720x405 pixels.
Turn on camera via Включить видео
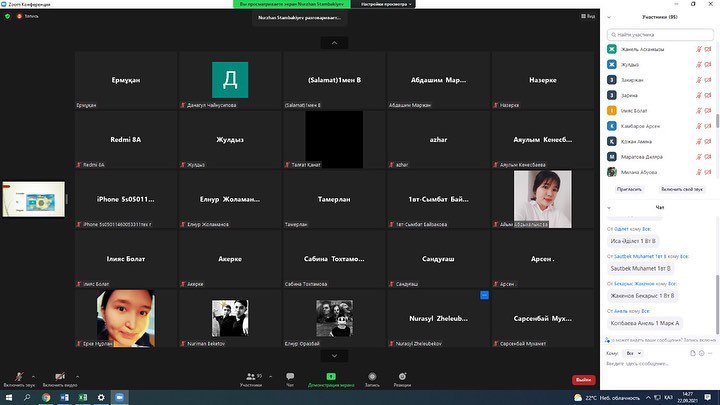[x=59, y=377]
